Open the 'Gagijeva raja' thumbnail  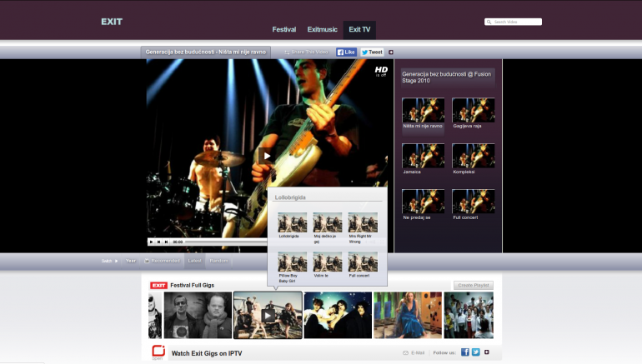click(474, 110)
